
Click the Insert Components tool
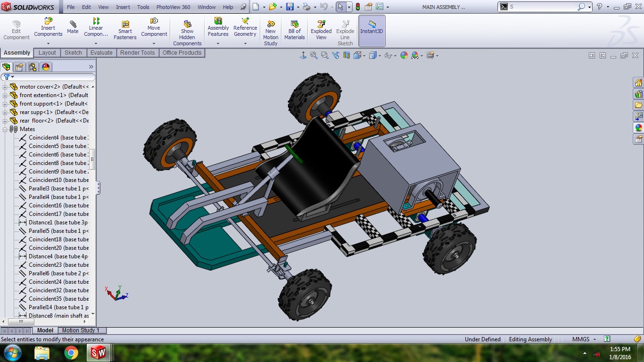point(48,27)
